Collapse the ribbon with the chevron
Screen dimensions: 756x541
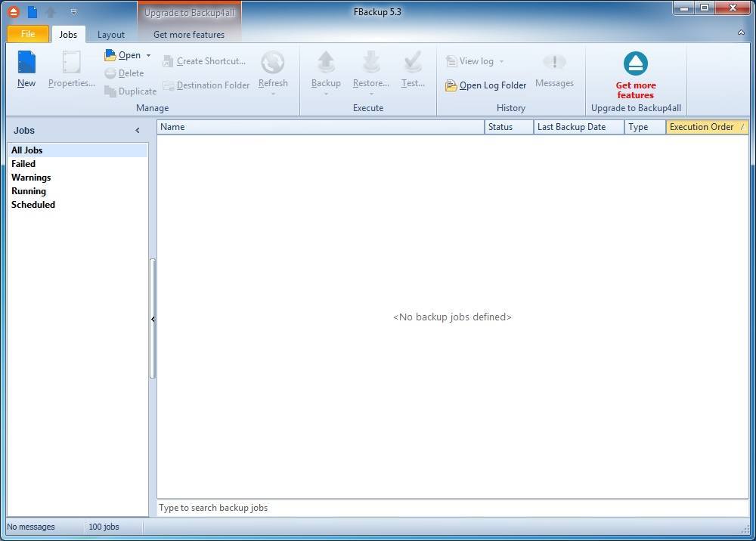tap(741, 32)
